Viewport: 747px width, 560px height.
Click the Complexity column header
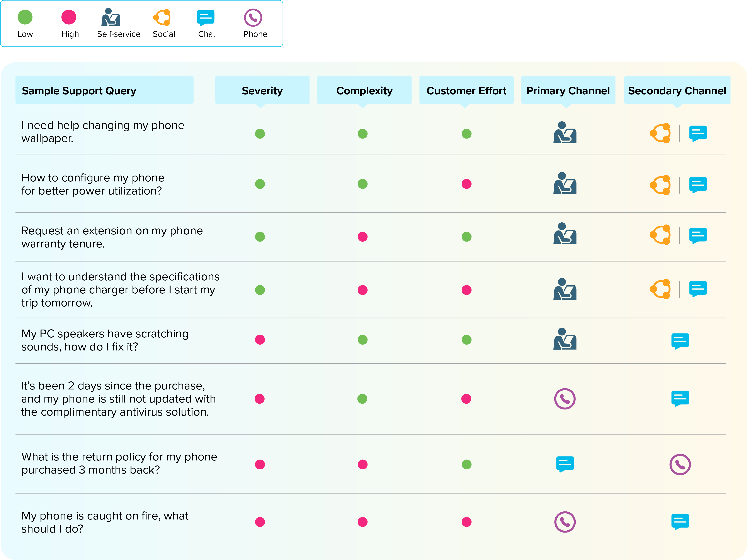(364, 90)
